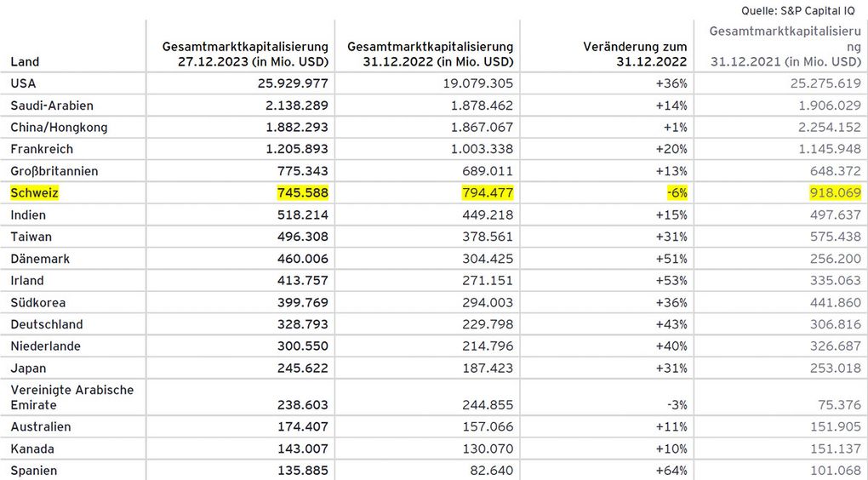Click the value 328.793
The width and height of the screenshot is (868, 480).
click(x=303, y=324)
